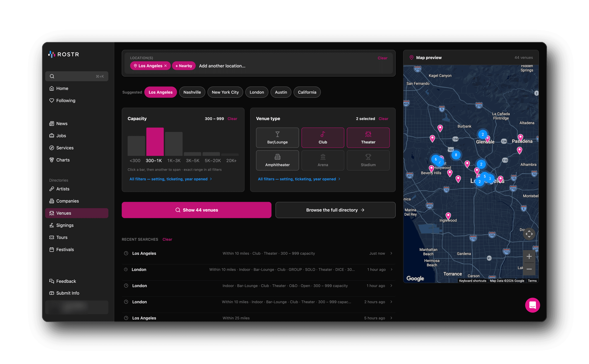589x364 pixels.
Task: Click the map cluster marker labeled 6
Action: [x=435, y=159]
